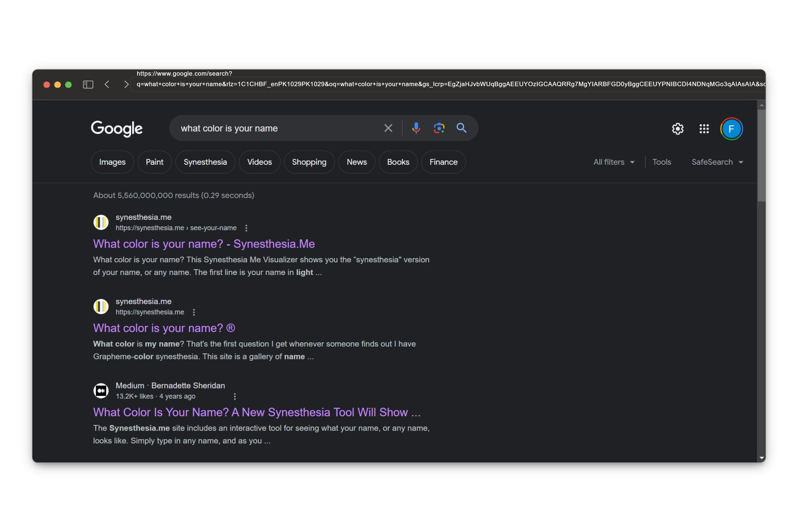The height and width of the screenshot is (532, 798).
Task: Open Google Lens image search
Action: 439,128
